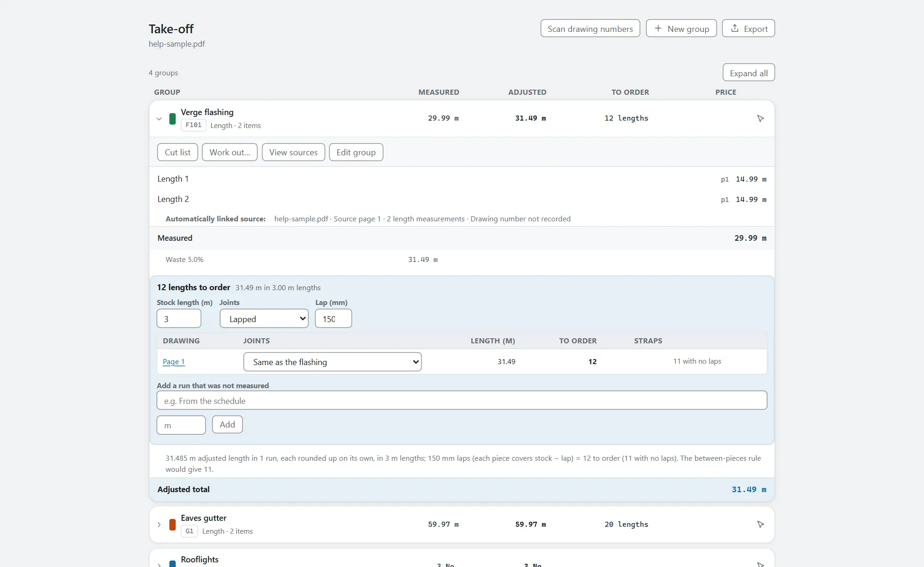
Task: Click the metres input beside Add
Action: point(181,425)
